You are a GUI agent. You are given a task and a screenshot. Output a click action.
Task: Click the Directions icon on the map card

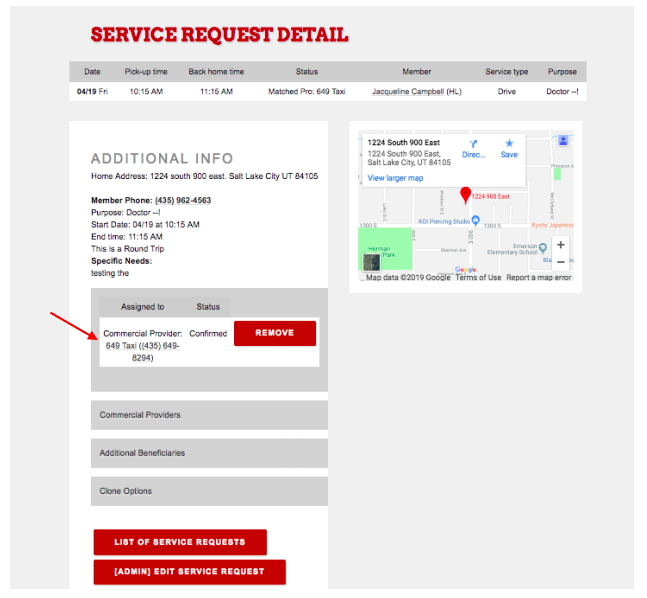coord(473,144)
